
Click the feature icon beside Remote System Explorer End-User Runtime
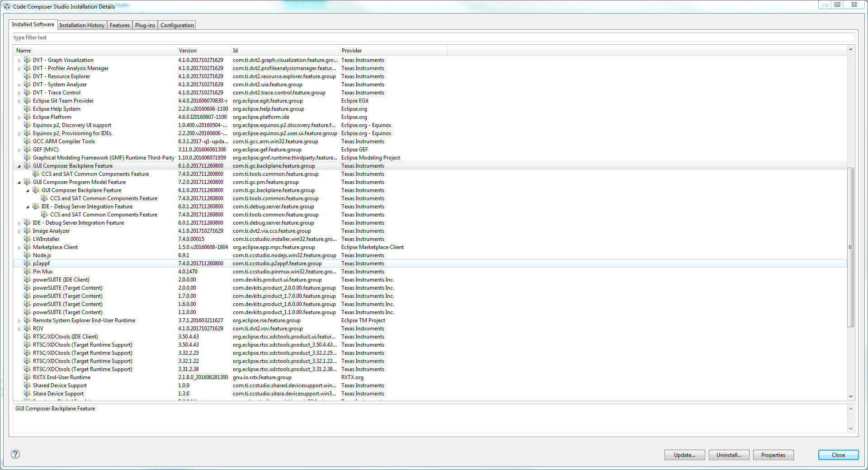27,320
